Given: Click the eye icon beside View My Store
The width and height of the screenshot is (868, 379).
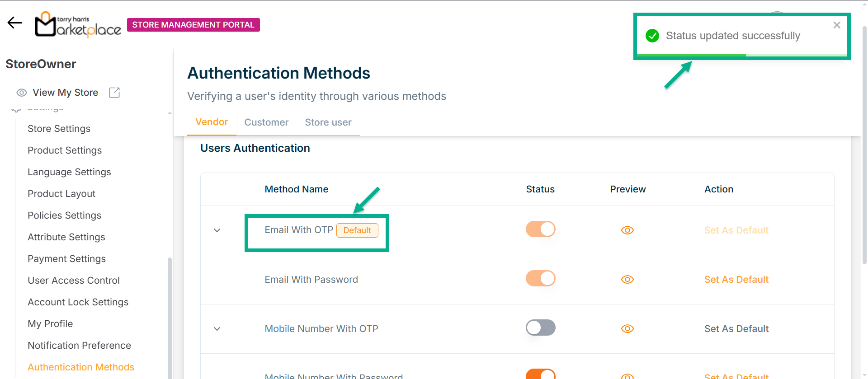Looking at the screenshot, I should click(21, 93).
